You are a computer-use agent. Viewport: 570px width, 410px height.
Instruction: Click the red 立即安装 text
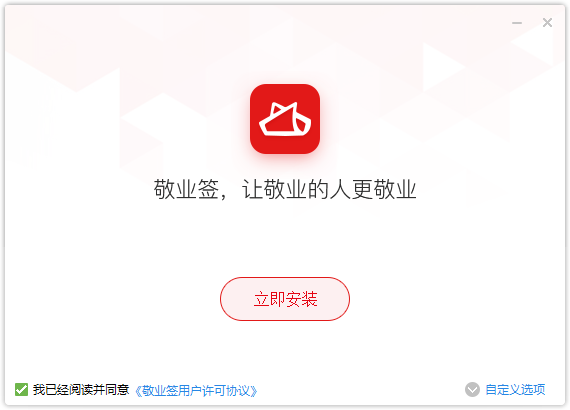click(x=285, y=299)
